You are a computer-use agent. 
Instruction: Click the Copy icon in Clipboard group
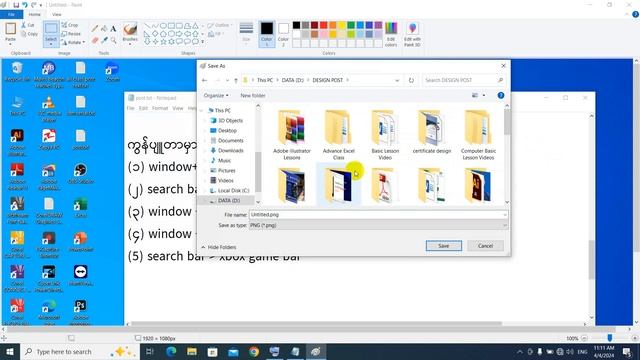click(x=29, y=34)
